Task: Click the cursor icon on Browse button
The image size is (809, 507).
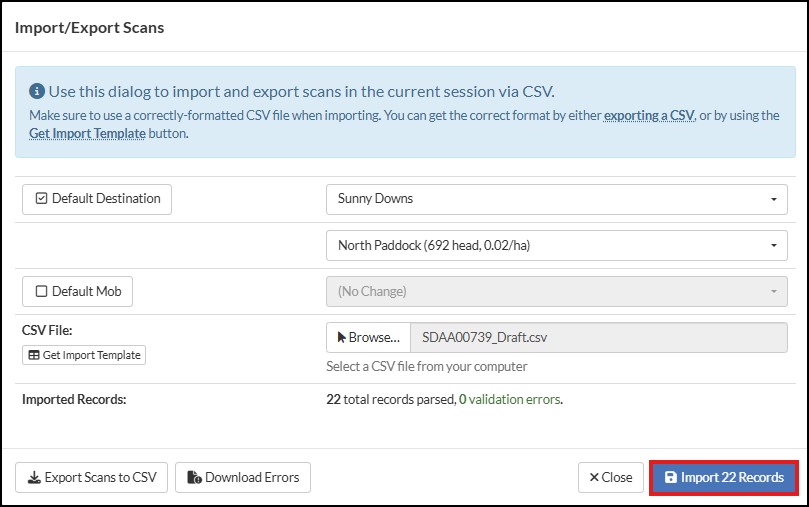Action: (341, 337)
